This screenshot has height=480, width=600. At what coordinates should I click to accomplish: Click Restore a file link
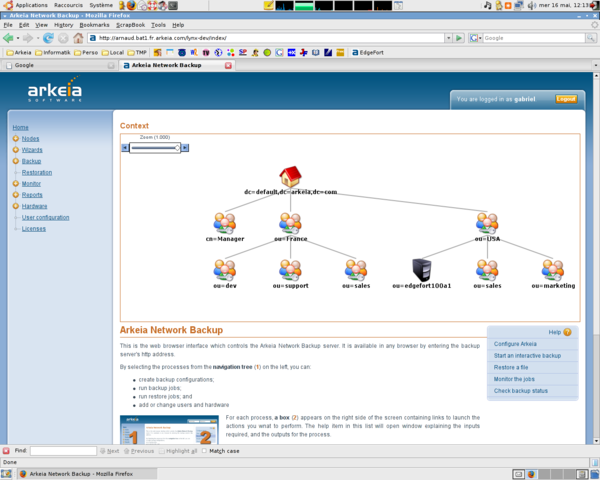click(511, 367)
